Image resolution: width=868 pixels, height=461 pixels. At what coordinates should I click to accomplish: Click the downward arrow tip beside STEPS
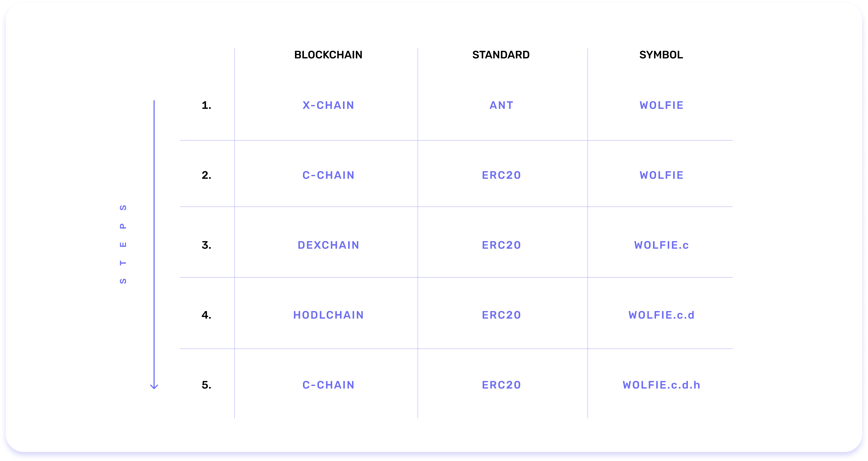(154, 387)
